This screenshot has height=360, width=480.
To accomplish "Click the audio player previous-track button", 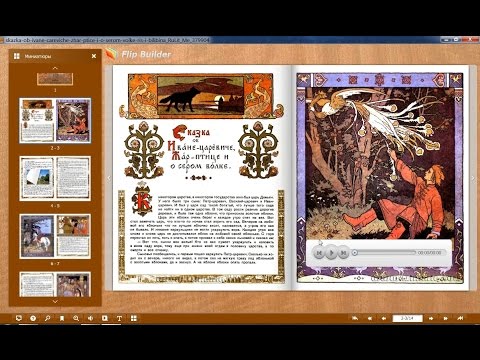I will (319, 253).
